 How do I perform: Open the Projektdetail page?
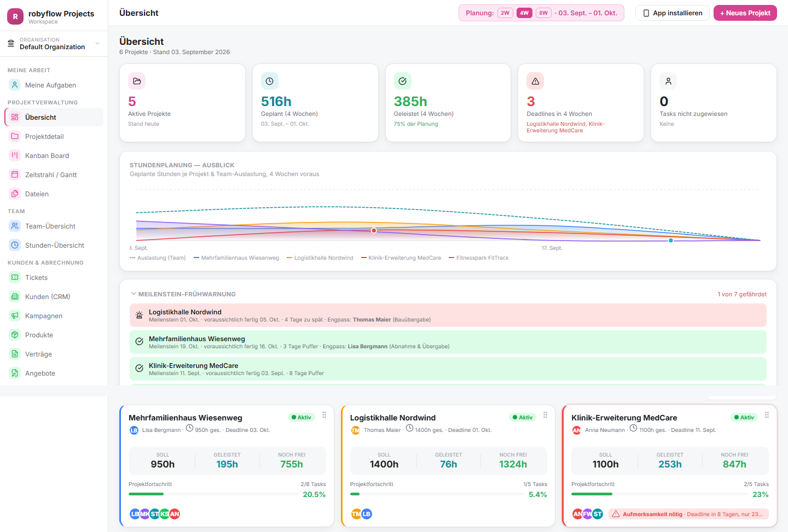(54, 137)
